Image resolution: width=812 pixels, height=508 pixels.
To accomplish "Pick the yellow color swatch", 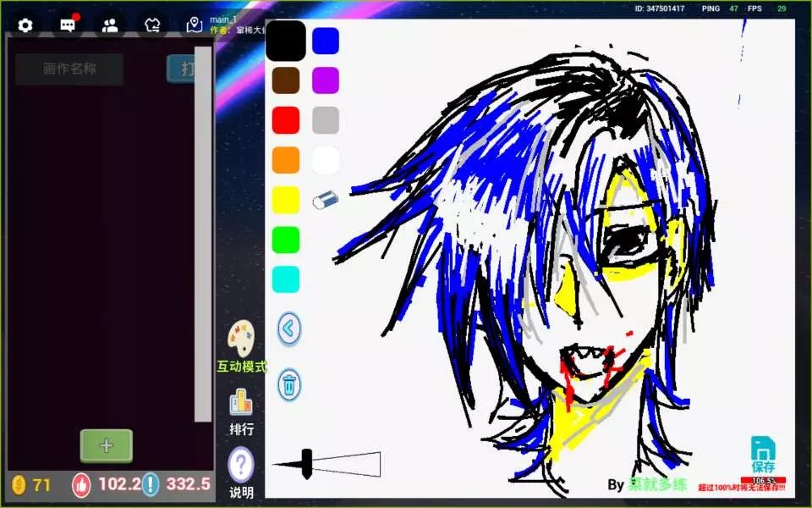I will pos(286,200).
